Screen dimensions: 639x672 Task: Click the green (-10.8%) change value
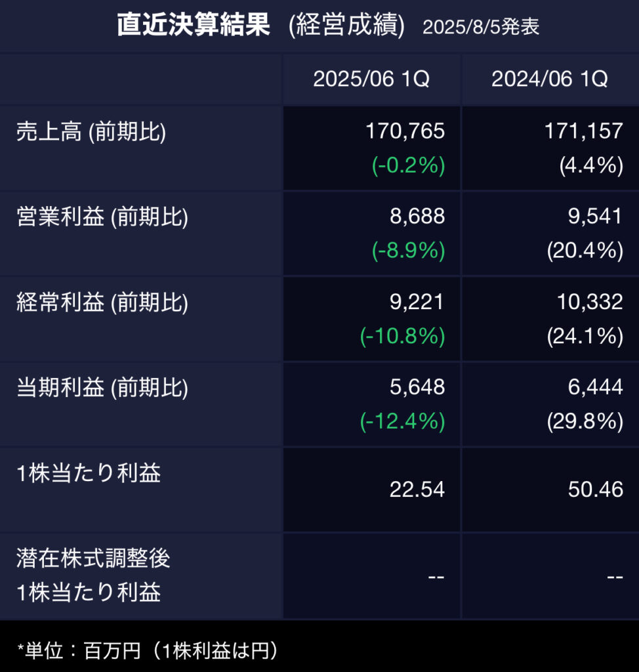[402, 336]
